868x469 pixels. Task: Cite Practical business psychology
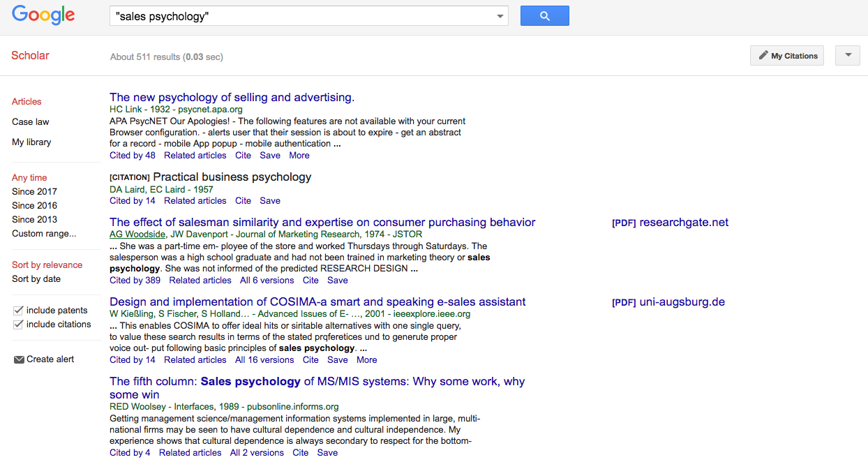(243, 201)
